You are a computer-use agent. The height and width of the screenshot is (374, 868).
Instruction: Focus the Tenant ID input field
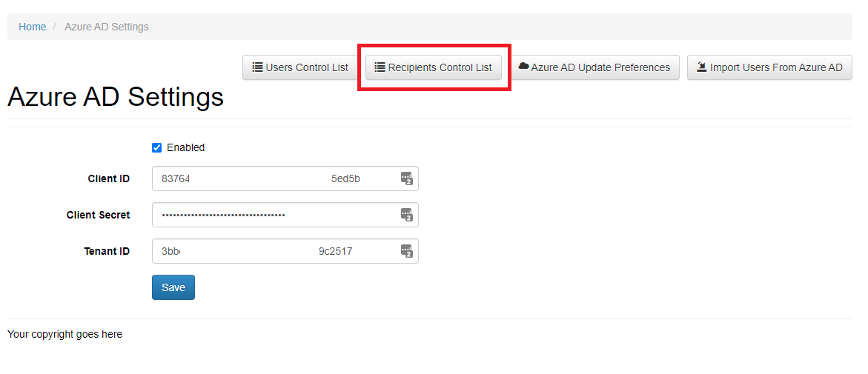tap(274, 251)
